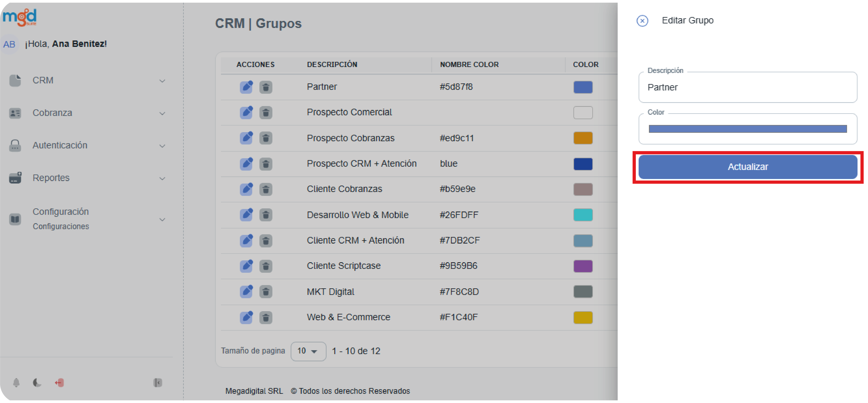The height and width of the screenshot is (403, 868).
Task: Close the Editar Grupo panel
Action: 642,21
